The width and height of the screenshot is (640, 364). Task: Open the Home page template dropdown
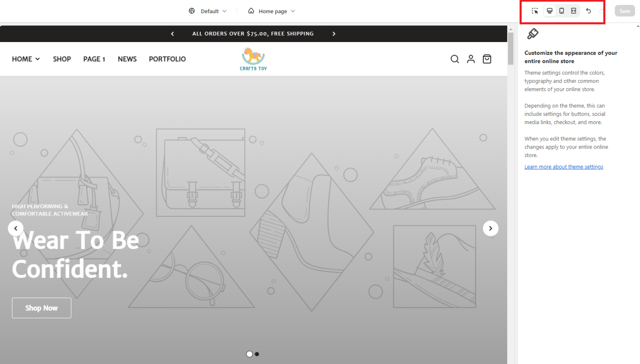tap(272, 11)
